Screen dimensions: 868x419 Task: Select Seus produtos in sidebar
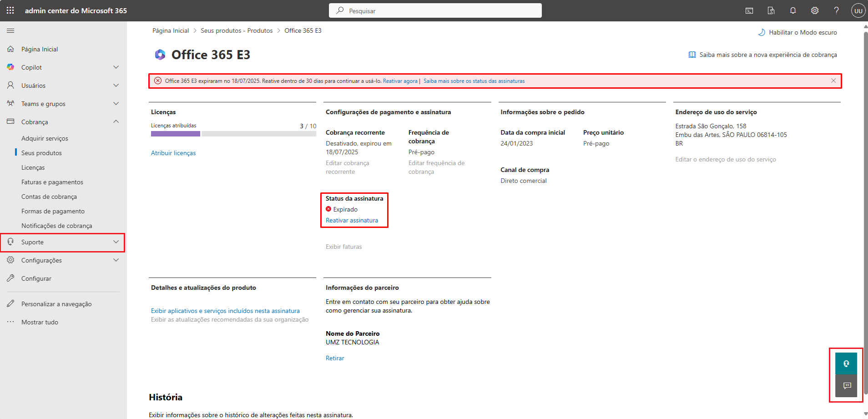pos(41,153)
